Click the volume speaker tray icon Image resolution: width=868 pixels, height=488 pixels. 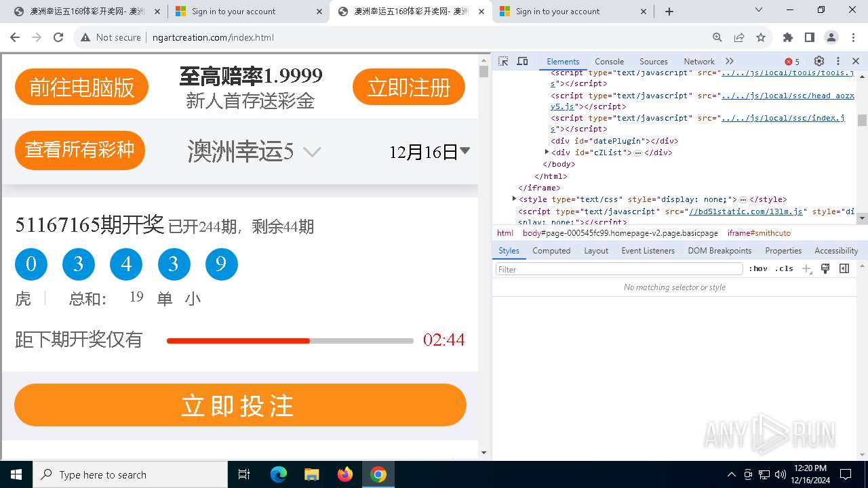click(x=780, y=474)
